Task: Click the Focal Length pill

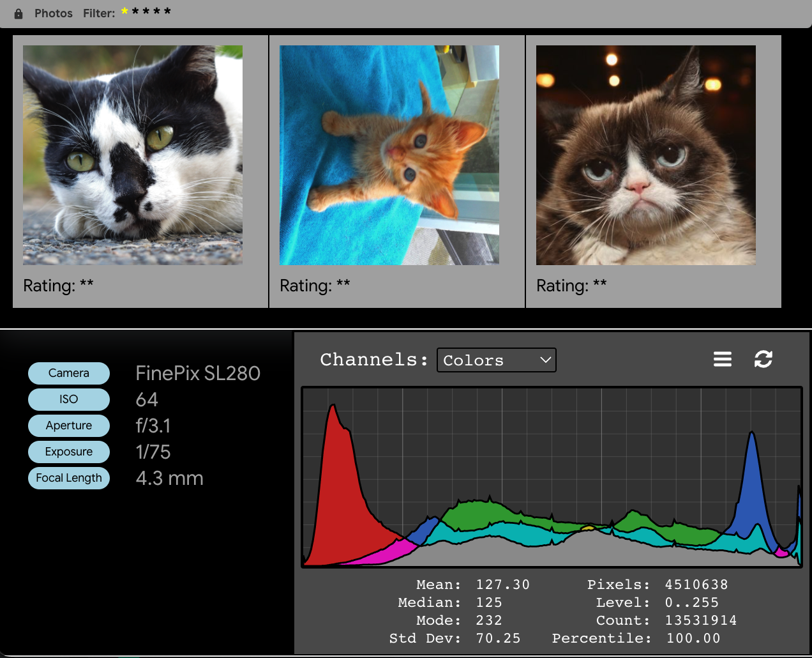Action: 69,478
